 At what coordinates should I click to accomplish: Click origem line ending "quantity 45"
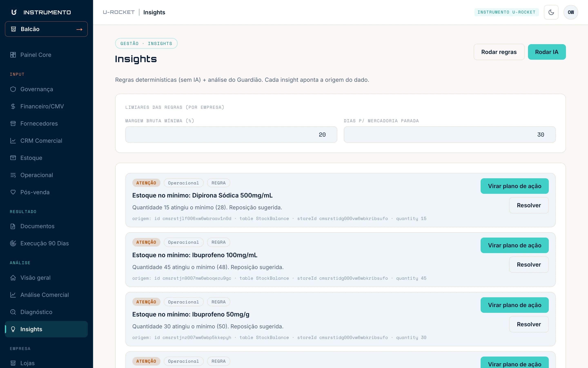point(279,278)
